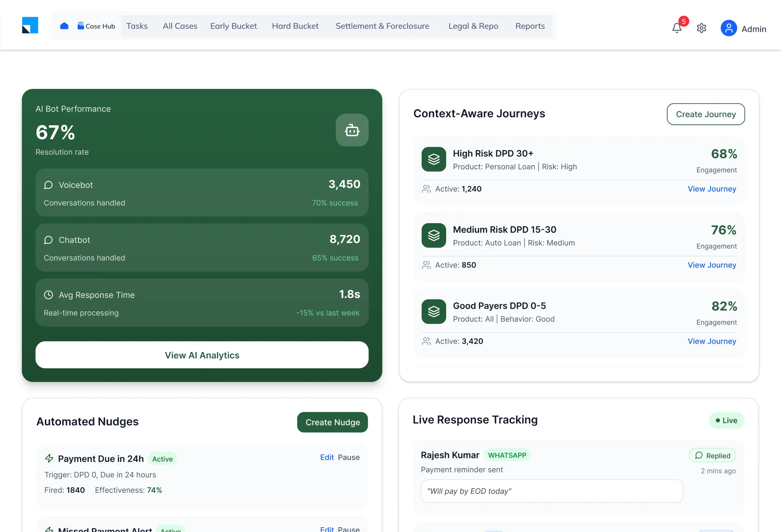Open the Reports tab
Viewport: 781px width, 532px height.
[530, 26]
